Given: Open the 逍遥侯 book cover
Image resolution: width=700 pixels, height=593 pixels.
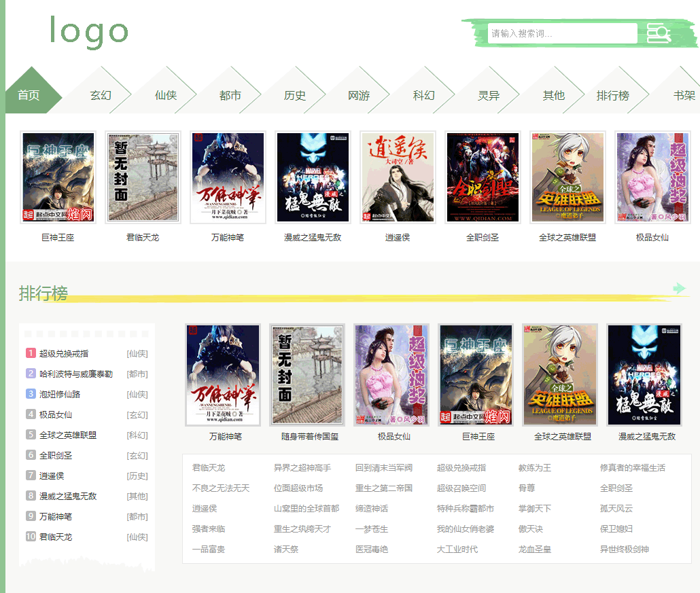Looking at the screenshot, I should pyautogui.click(x=398, y=177).
